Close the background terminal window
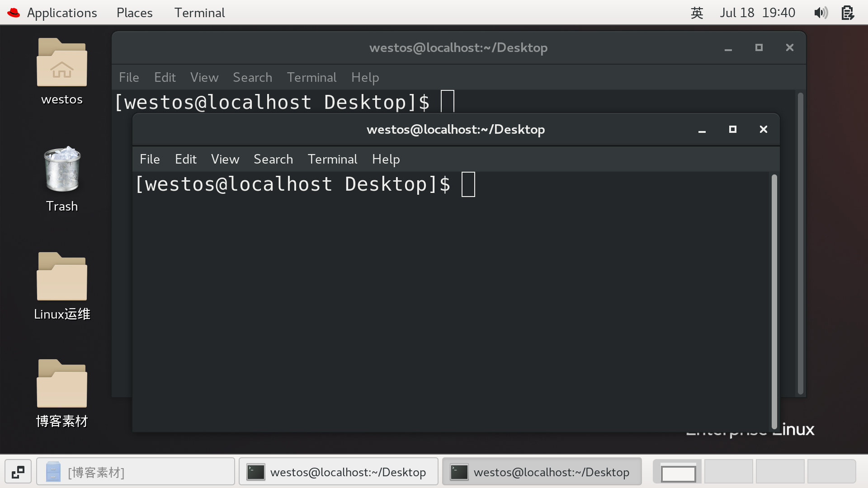The height and width of the screenshot is (488, 868). coord(790,48)
